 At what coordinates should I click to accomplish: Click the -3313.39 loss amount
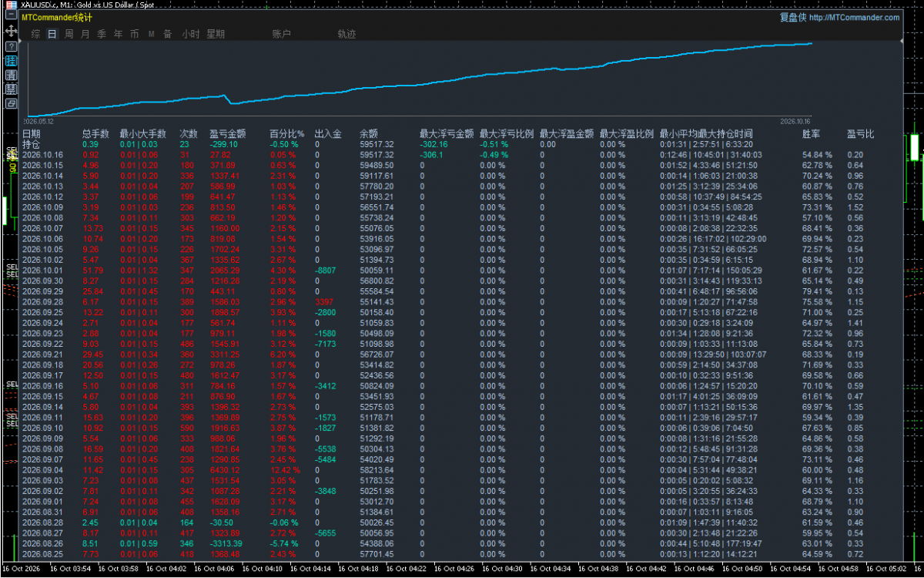tap(226, 543)
